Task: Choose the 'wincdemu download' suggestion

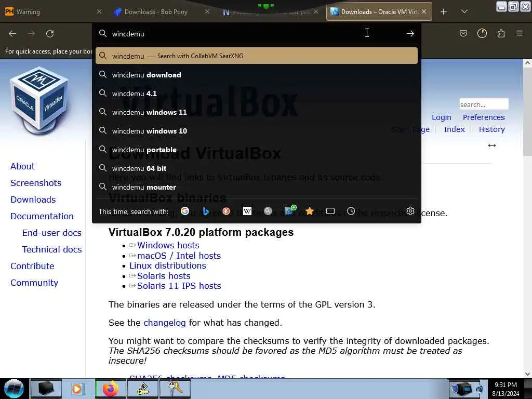Action: [x=257, y=75]
